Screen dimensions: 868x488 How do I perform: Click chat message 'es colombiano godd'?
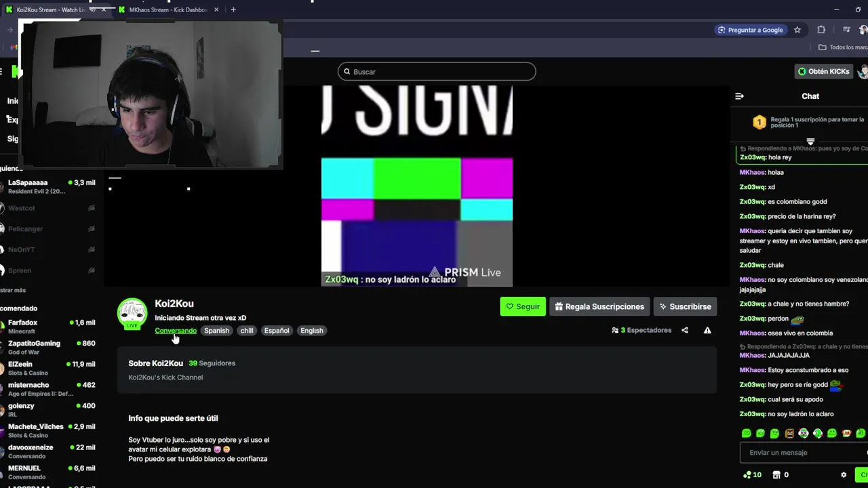797,201
